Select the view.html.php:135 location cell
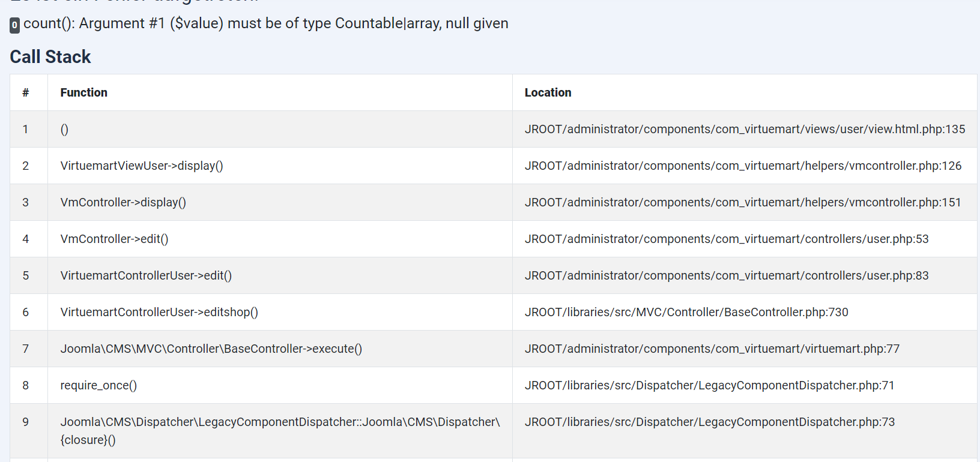 point(745,129)
